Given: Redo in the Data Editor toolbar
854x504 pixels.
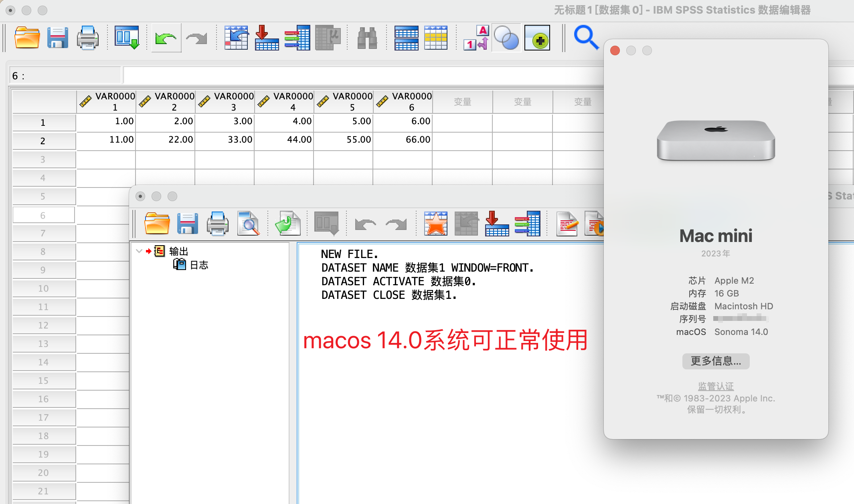Looking at the screenshot, I should 196,38.
